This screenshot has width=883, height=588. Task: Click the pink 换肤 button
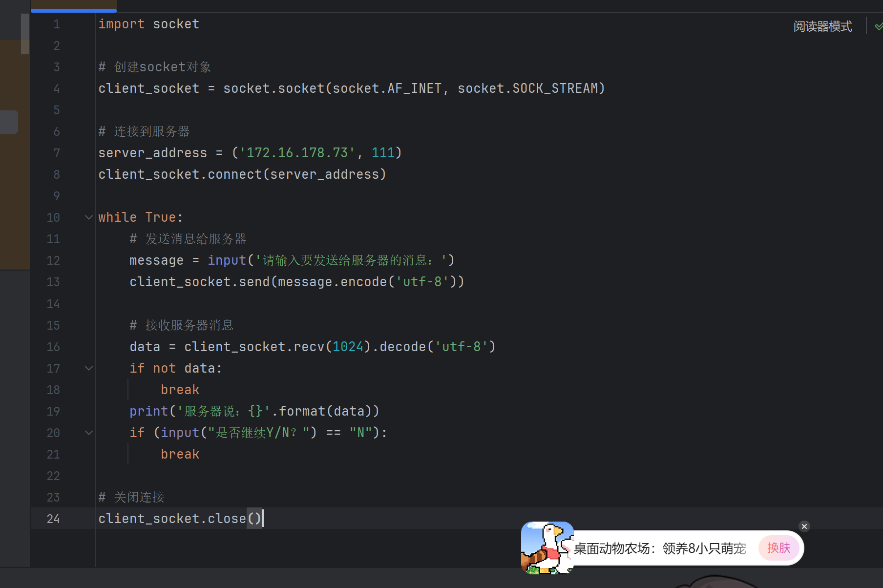coord(778,548)
